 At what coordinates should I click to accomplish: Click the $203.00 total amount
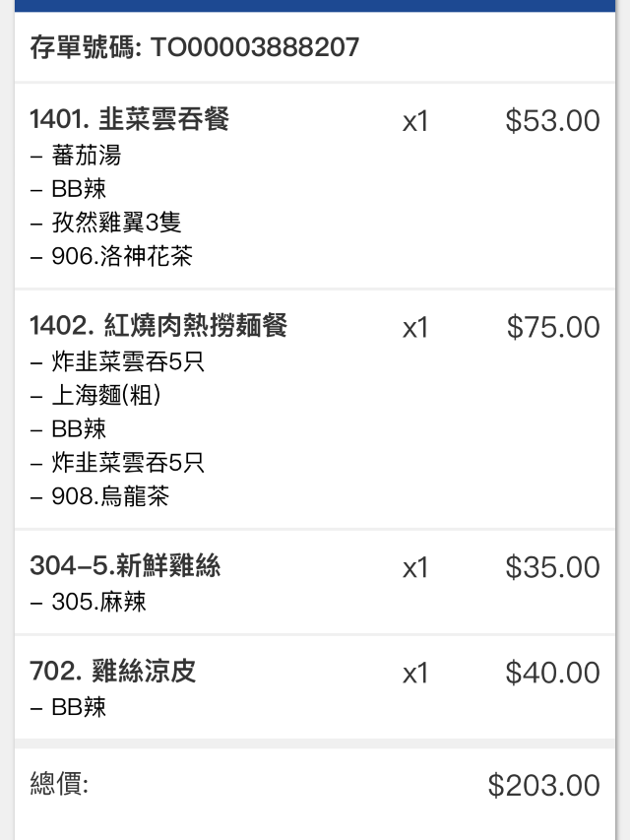tap(543, 785)
